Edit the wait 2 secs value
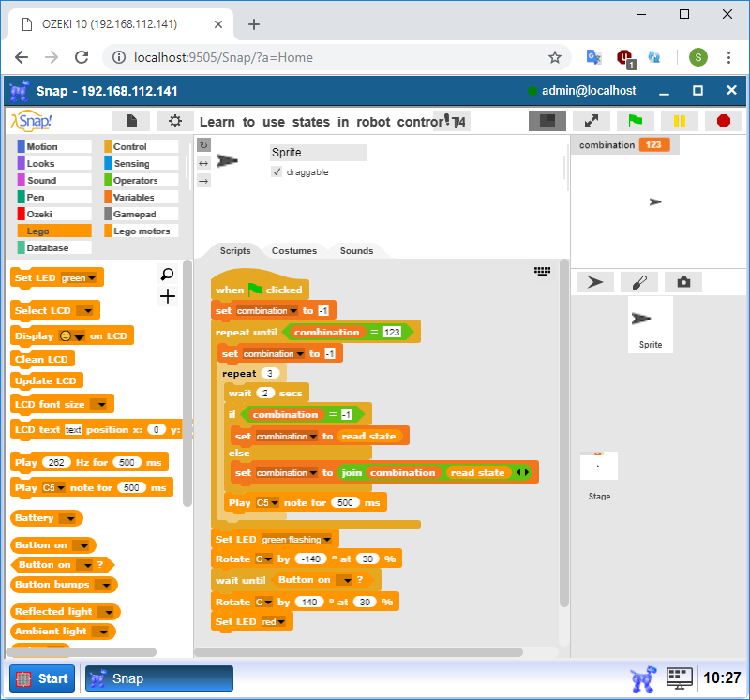This screenshot has width=750, height=700. [x=265, y=393]
